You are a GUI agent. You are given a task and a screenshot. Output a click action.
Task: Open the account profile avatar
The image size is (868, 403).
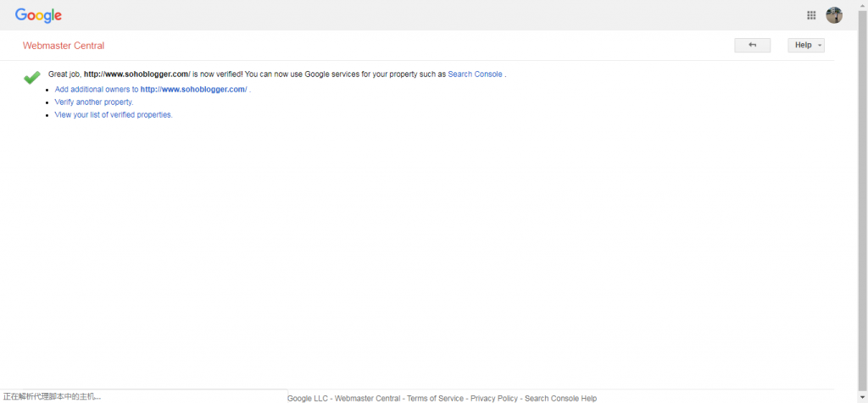(x=834, y=15)
